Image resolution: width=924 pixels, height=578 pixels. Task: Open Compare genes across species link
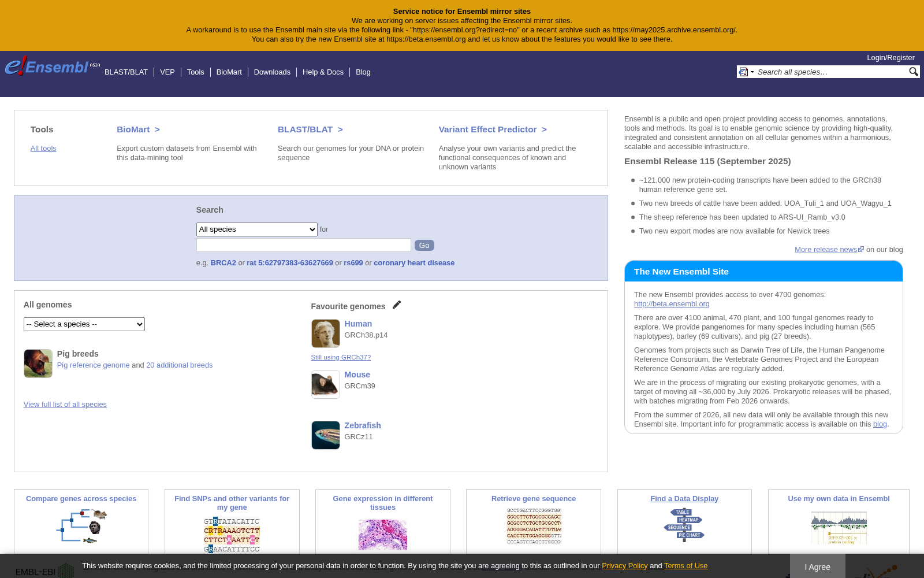click(81, 499)
